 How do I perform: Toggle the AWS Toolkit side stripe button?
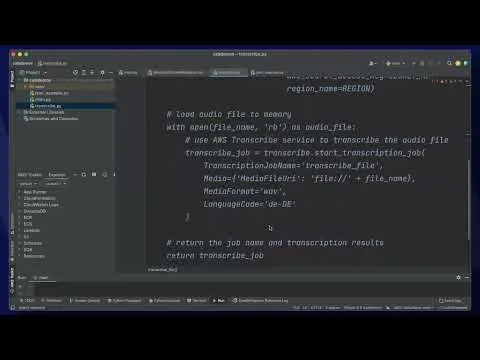click(x=12, y=280)
